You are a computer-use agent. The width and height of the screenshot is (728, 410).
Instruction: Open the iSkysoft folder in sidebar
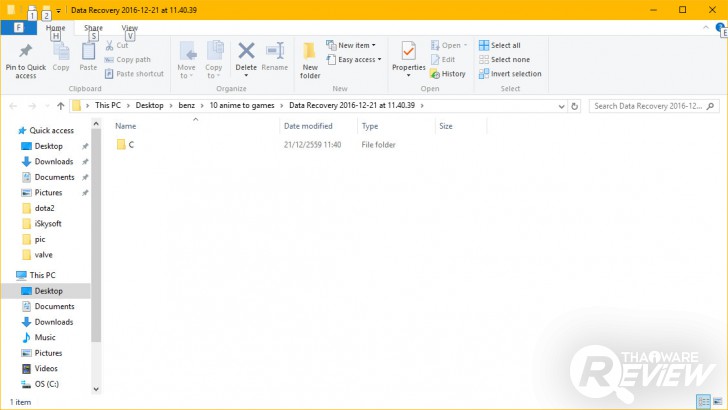(42, 223)
